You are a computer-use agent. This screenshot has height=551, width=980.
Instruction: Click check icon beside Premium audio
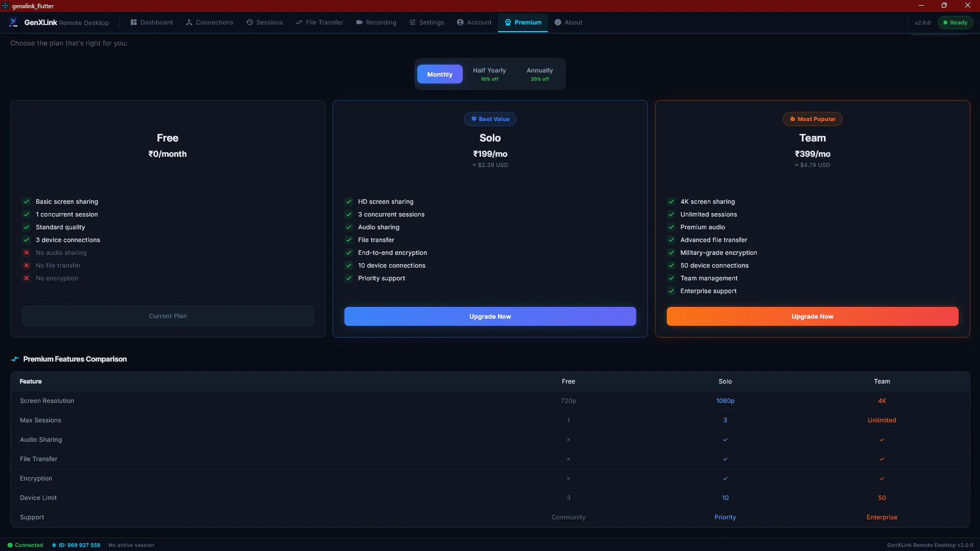pyautogui.click(x=671, y=227)
